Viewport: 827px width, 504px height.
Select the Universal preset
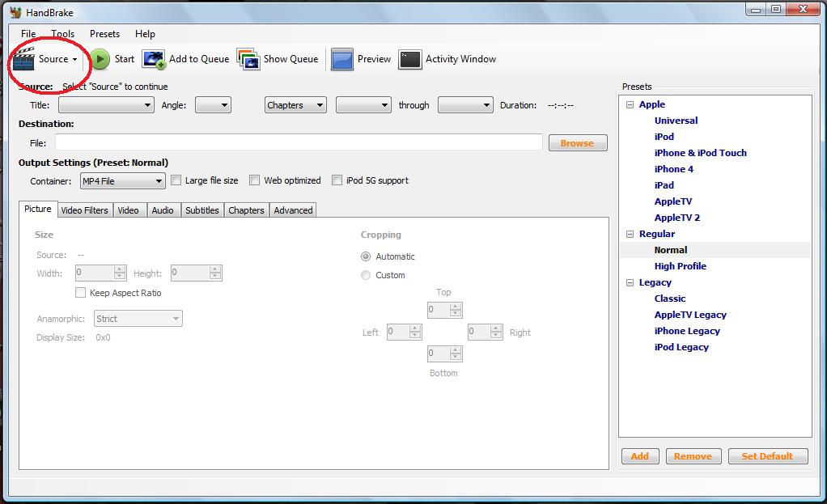tap(676, 121)
